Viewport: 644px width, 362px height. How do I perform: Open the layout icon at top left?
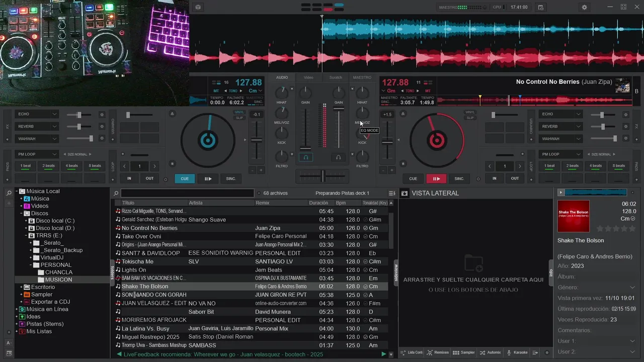click(x=198, y=7)
